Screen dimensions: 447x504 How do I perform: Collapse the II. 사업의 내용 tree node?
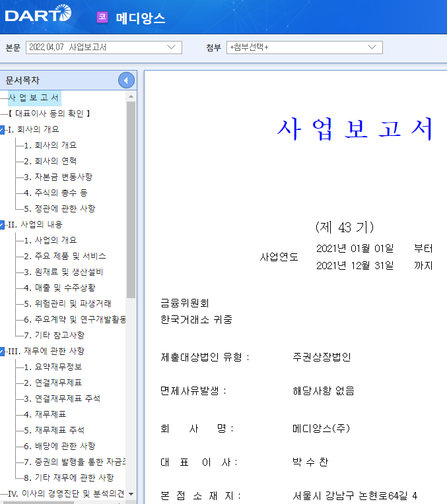[x=2, y=225]
